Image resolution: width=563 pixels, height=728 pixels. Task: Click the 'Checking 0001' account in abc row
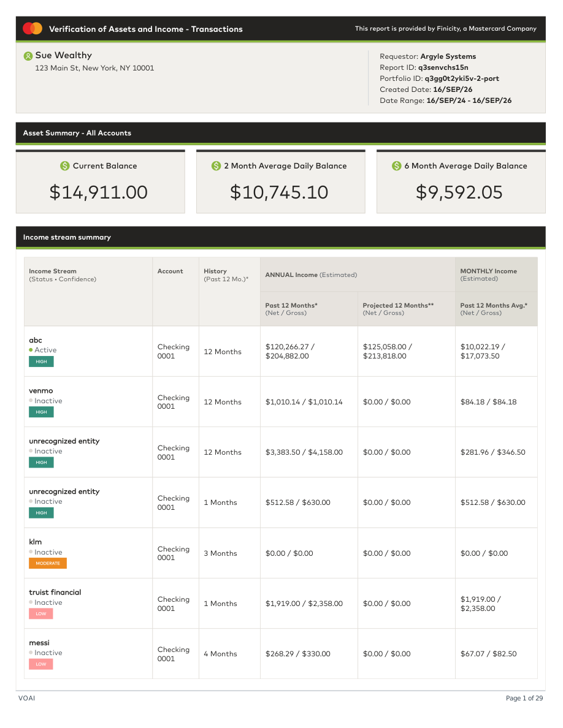174,352
